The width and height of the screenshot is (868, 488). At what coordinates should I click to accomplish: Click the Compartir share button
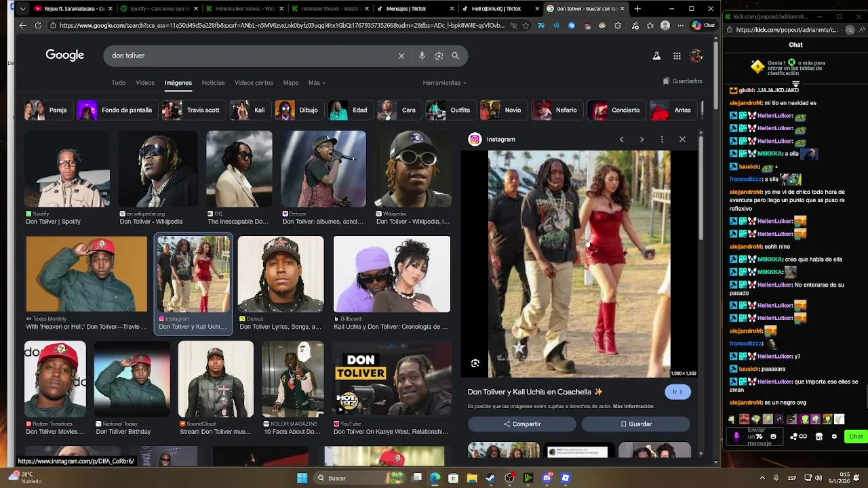click(522, 424)
